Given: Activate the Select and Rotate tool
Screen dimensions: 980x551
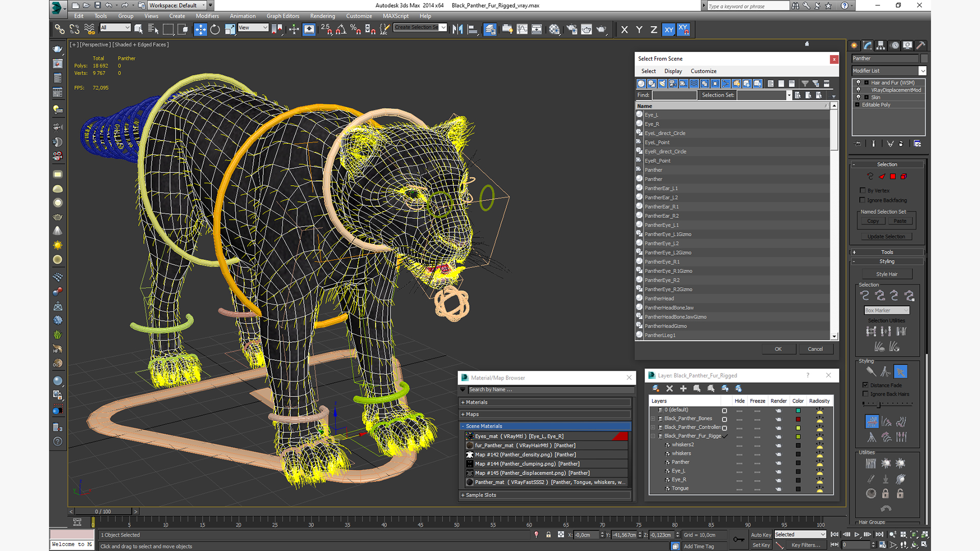Looking at the screenshot, I should (x=215, y=30).
